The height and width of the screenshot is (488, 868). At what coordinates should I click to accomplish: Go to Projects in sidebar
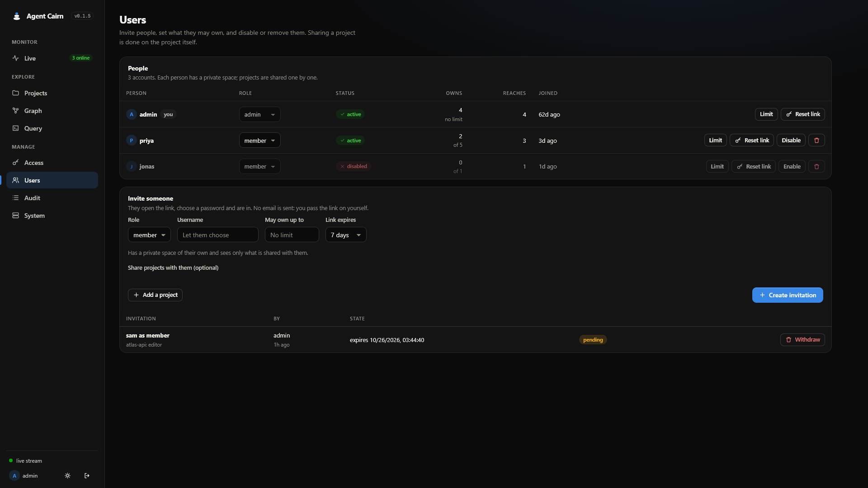pyautogui.click(x=52, y=93)
